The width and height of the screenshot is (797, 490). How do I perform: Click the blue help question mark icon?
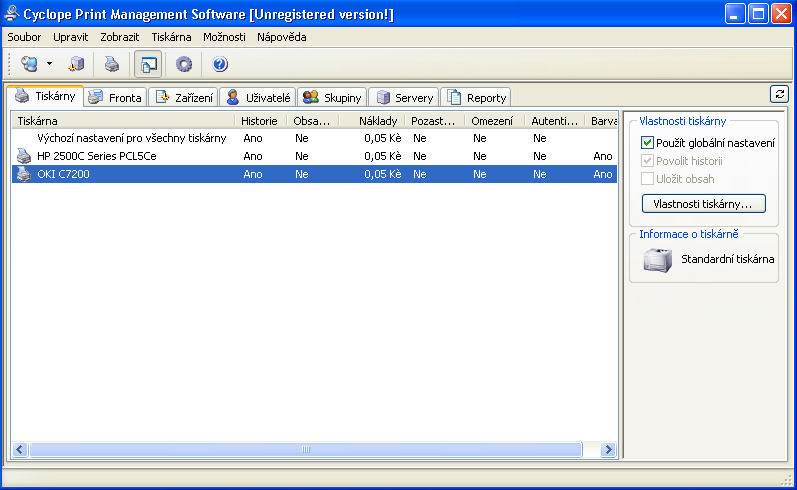coord(220,64)
